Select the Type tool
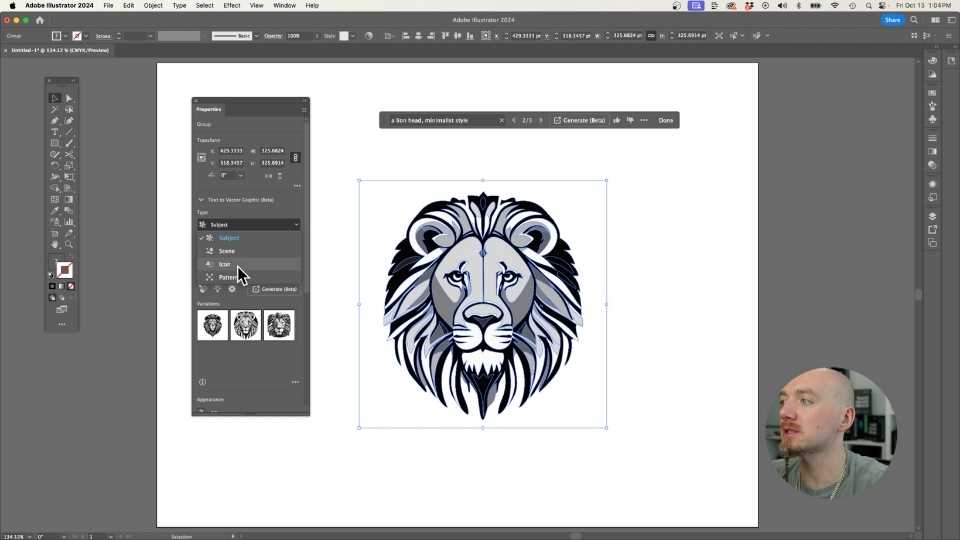Screen dimensions: 960x540 [x=54, y=132]
